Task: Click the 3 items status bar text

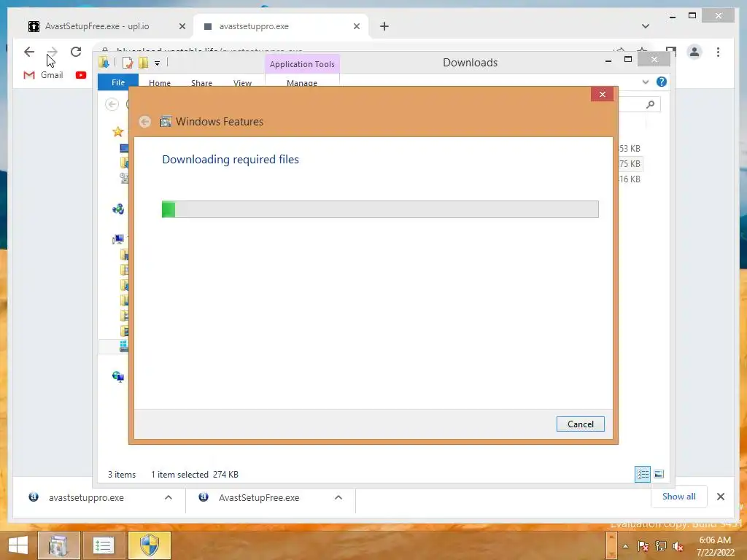Action: [122, 475]
